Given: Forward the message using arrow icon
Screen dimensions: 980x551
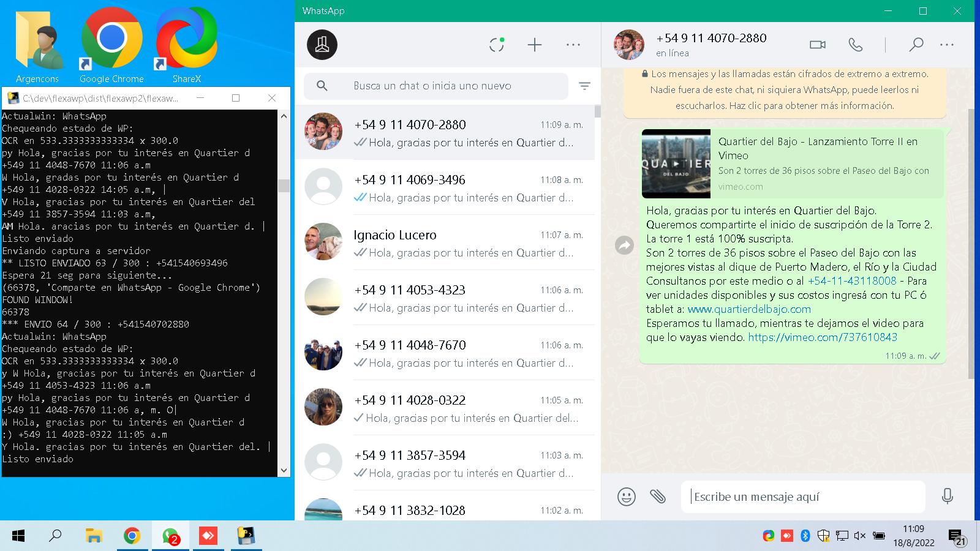Looking at the screenshot, I should pyautogui.click(x=624, y=246).
